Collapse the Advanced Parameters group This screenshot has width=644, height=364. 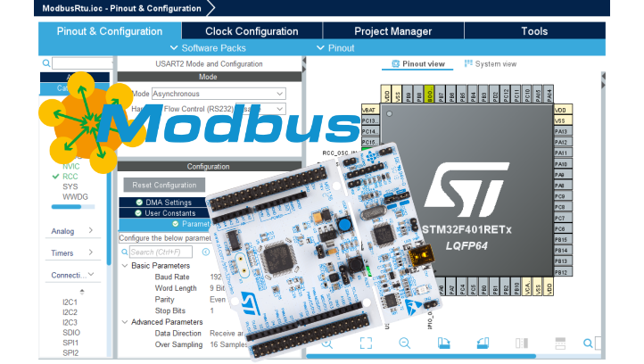[x=125, y=322]
